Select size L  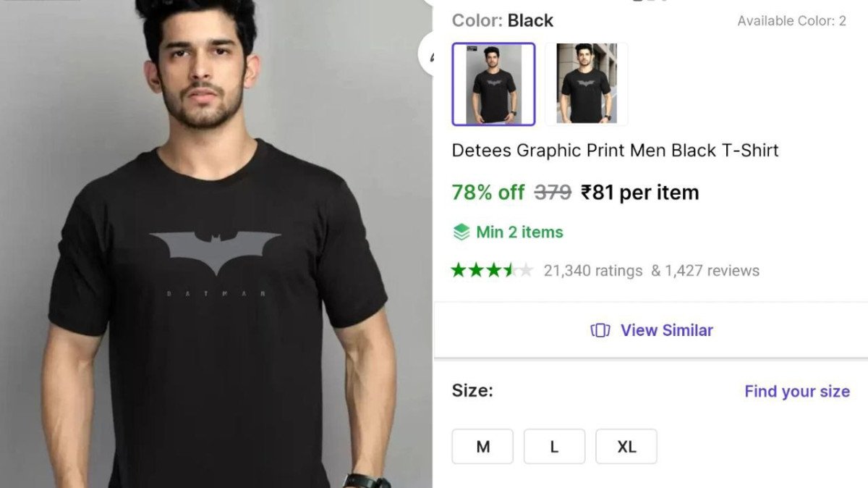[x=554, y=446]
